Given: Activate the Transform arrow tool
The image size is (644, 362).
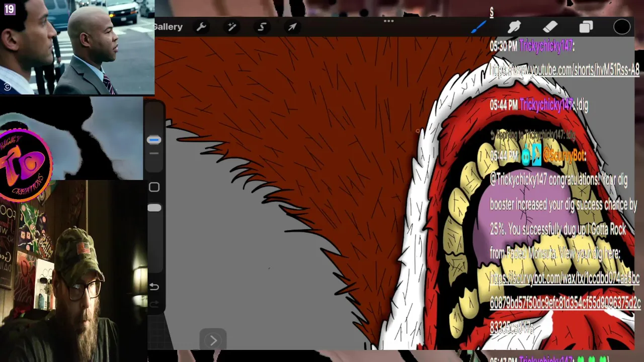Looking at the screenshot, I should (x=292, y=27).
